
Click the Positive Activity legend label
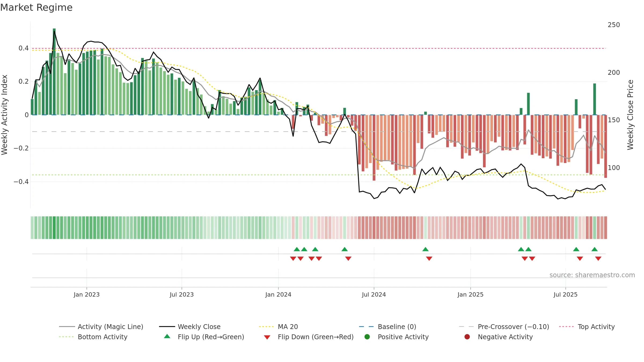[403, 337]
